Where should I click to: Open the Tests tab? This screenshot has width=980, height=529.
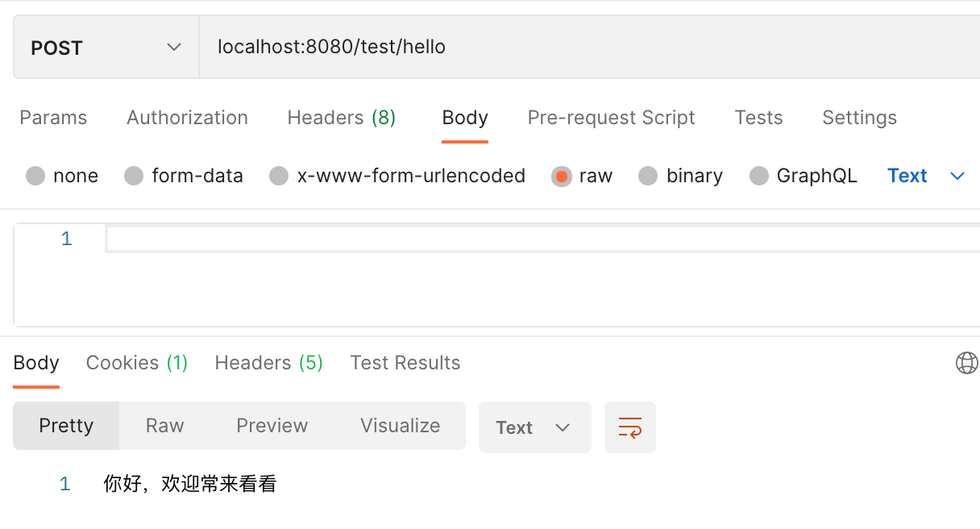click(x=758, y=118)
